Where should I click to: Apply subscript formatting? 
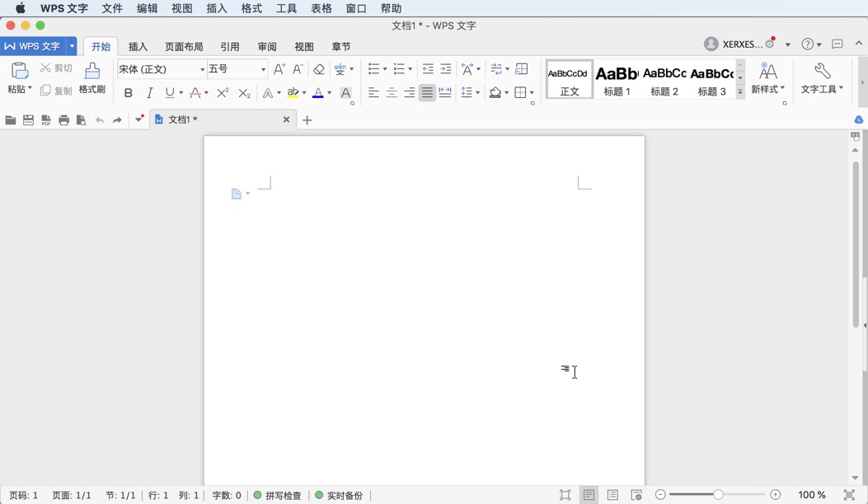[x=243, y=92]
